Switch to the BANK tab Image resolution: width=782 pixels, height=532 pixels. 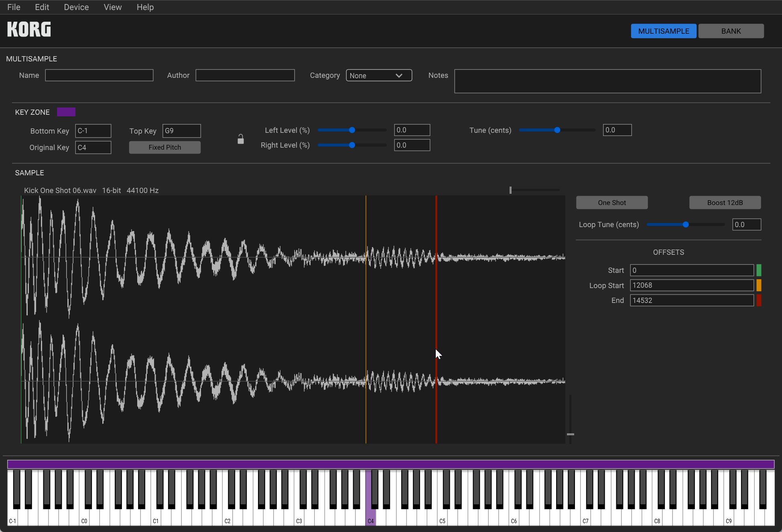coord(731,31)
